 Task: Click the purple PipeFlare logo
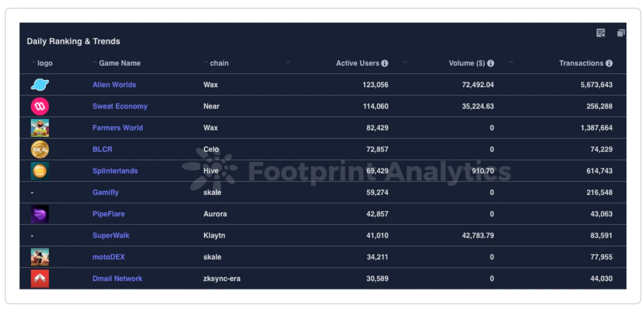pos(40,214)
